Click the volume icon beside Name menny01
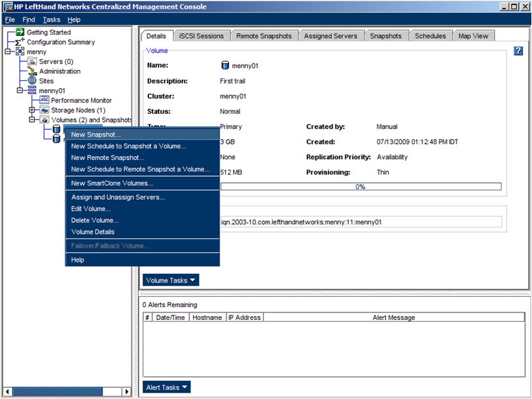 225,65
